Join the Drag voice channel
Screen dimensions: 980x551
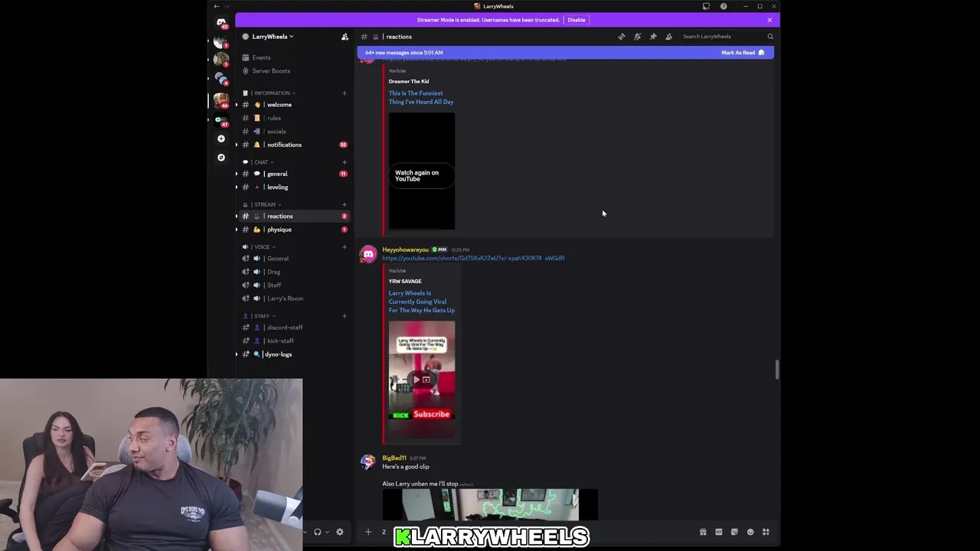point(294,272)
